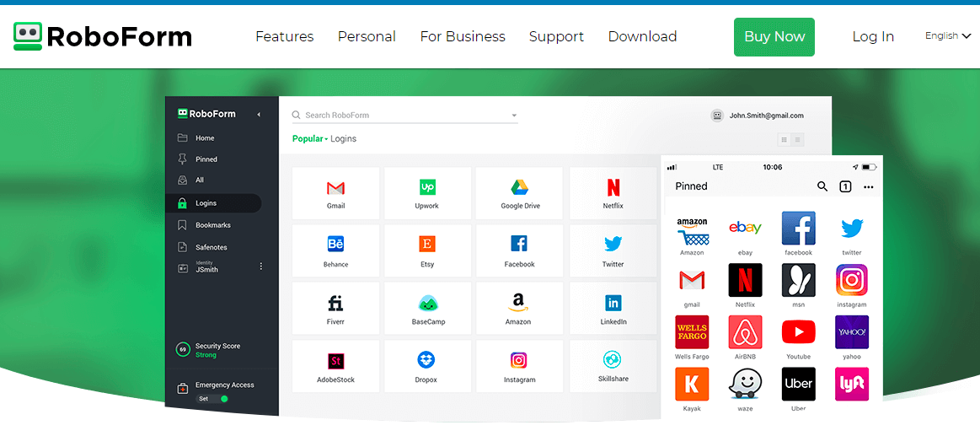980x436 pixels.
Task: Open the Fiverr login tile
Action: (335, 309)
